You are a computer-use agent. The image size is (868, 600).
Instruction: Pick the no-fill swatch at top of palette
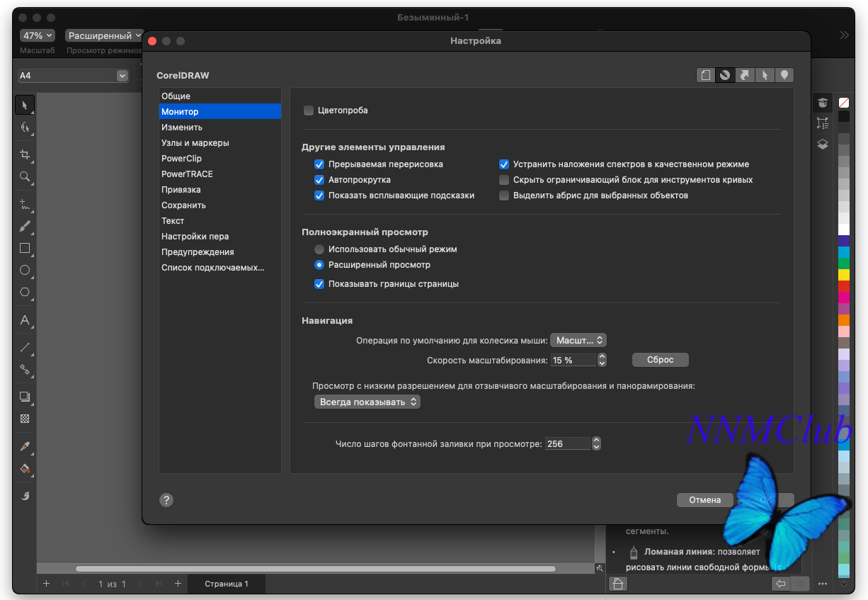point(844,103)
